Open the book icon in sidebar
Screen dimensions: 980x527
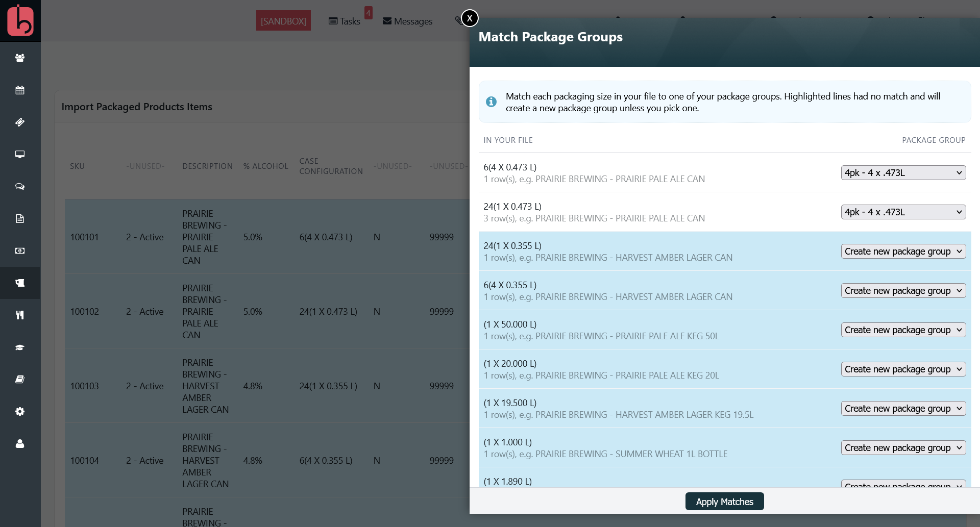[x=20, y=380]
